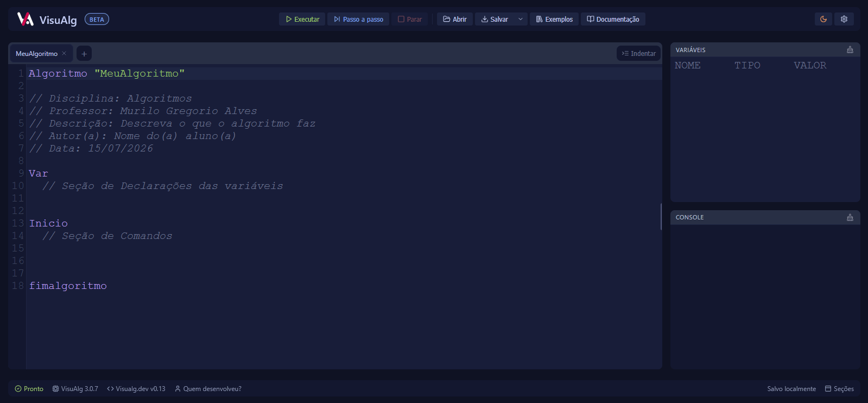Open Quem desenvolveu? link
Viewport: 868px width, 403px height.
pyautogui.click(x=208, y=389)
